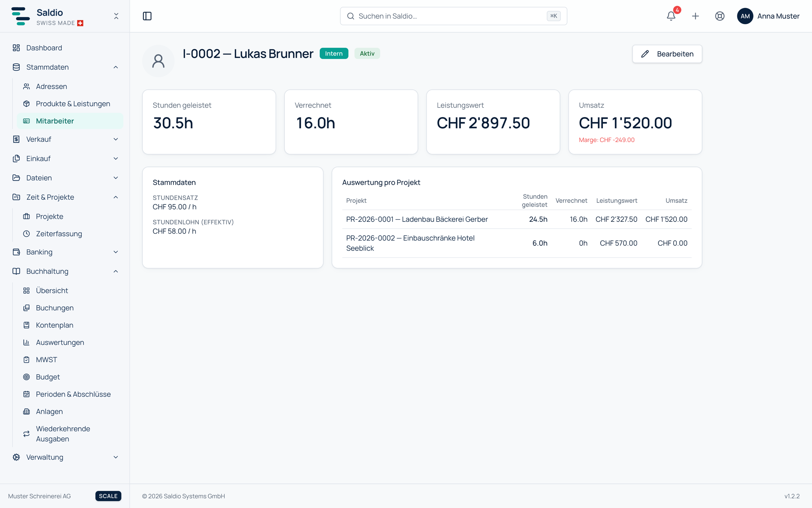This screenshot has height=508, width=812.
Task: Open the company switcher next to Saldio
Action: click(116, 16)
